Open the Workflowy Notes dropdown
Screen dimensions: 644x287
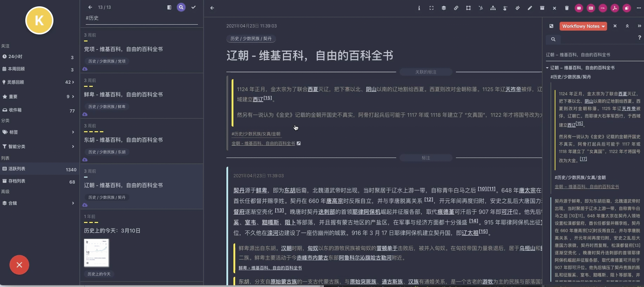pyautogui.click(x=583, y=26)
